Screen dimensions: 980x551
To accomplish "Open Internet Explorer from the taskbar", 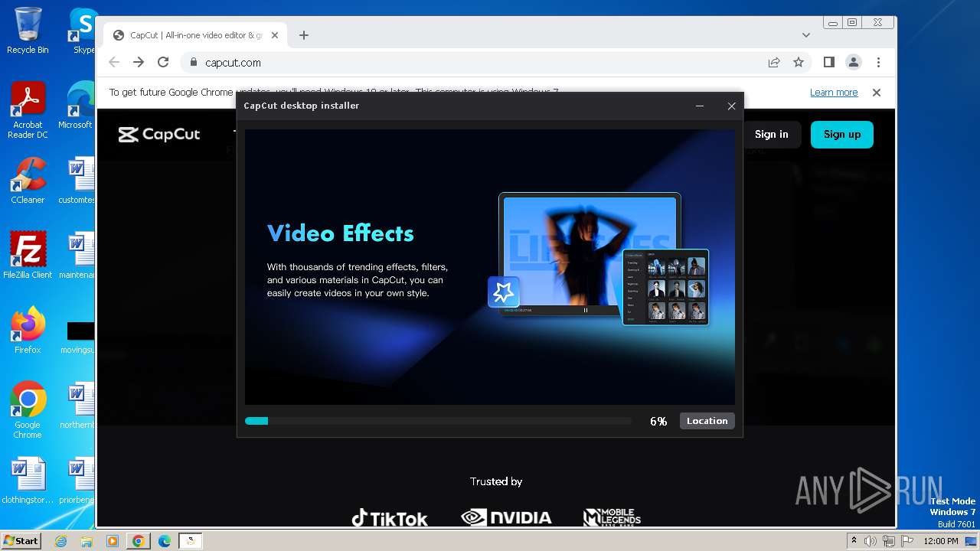I will (61, 541).
